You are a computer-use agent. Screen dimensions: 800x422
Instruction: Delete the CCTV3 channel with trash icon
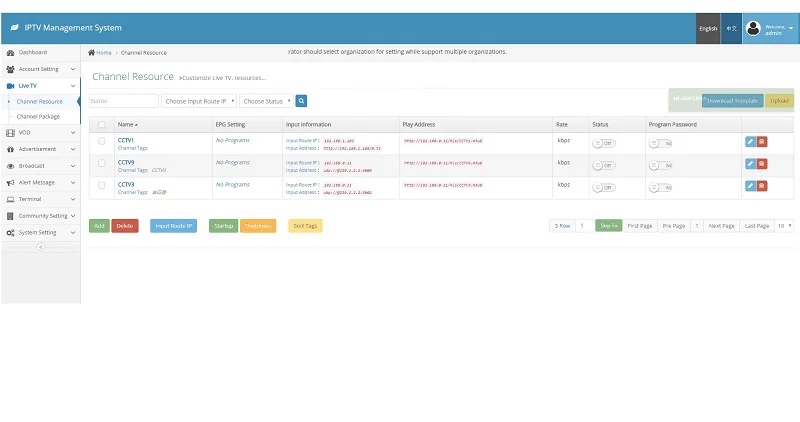pos(762,186)
